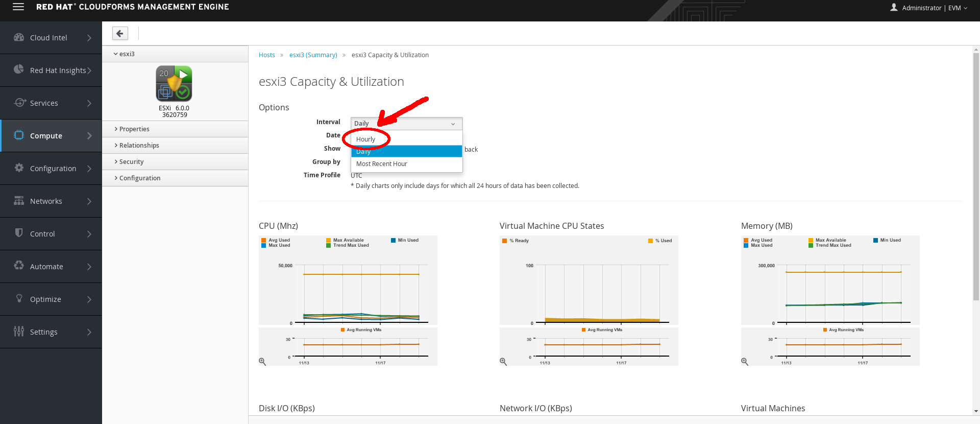Click the Memory (MB) chart area
Screen dimensions: 980x424
[x=830, y=280]
